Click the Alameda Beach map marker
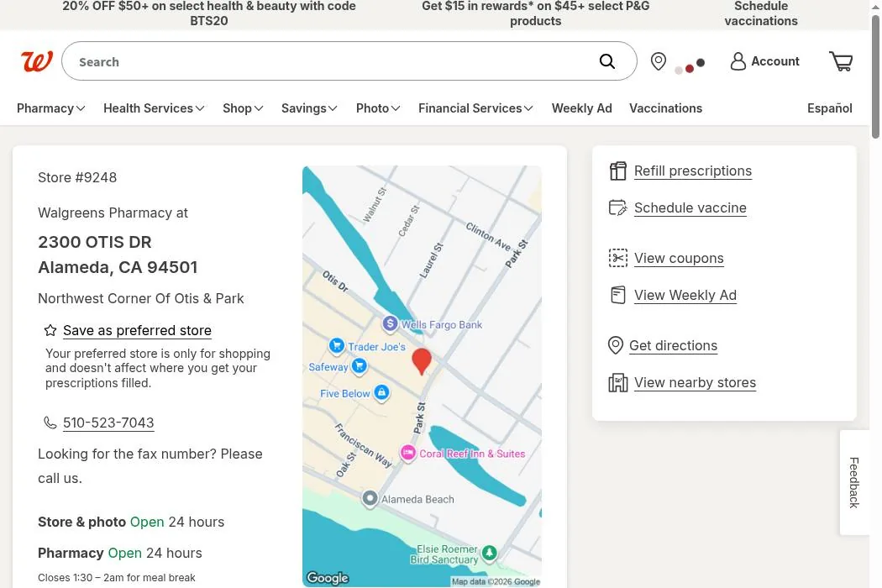882x588 pixels. click(x=370, y=498)
